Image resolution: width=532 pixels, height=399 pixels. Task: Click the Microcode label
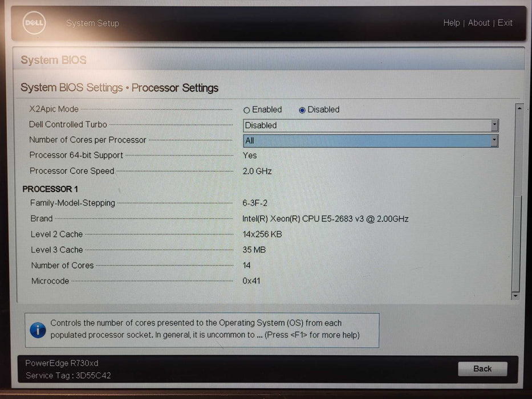point(50,281)
